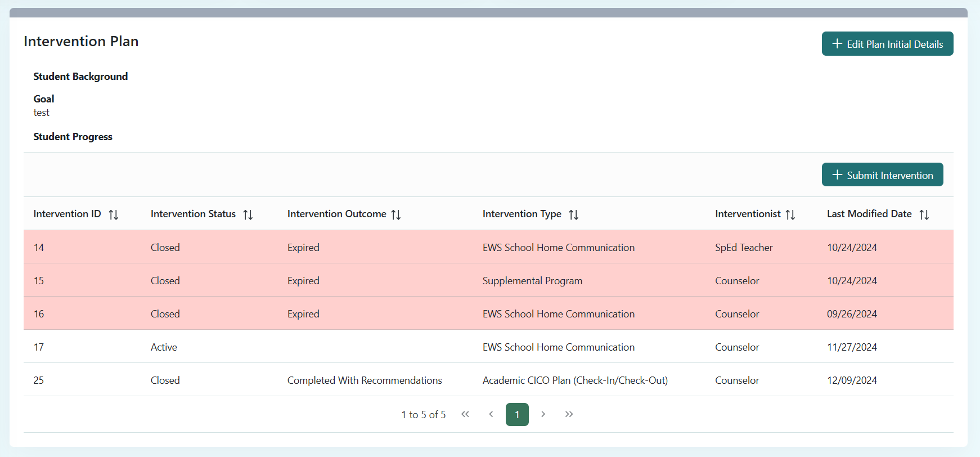Image resolution: width=980 pixels, height=457 pixels.
Task: Sort by Intervention ID column arrows
Action: (x=113, y=214)
